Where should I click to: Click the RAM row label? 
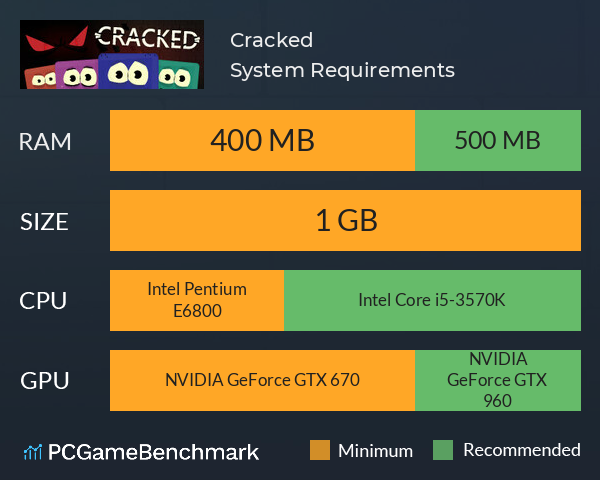45,142
